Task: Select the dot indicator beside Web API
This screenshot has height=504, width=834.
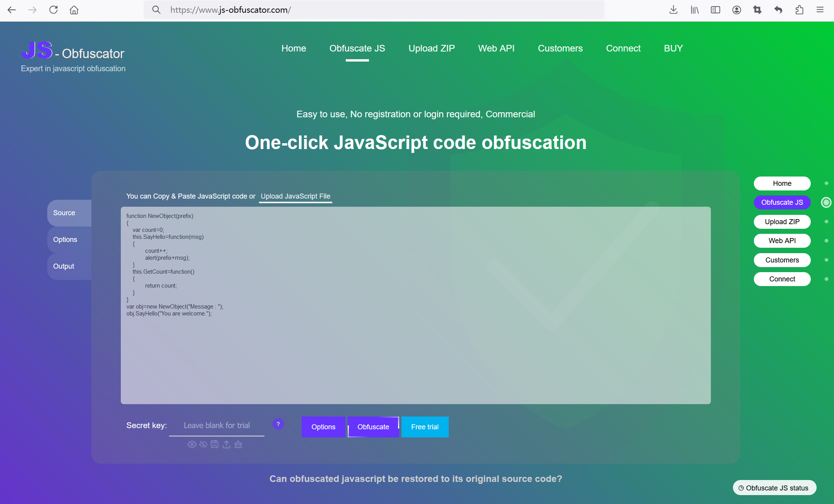Action: (x=826, y=241)
